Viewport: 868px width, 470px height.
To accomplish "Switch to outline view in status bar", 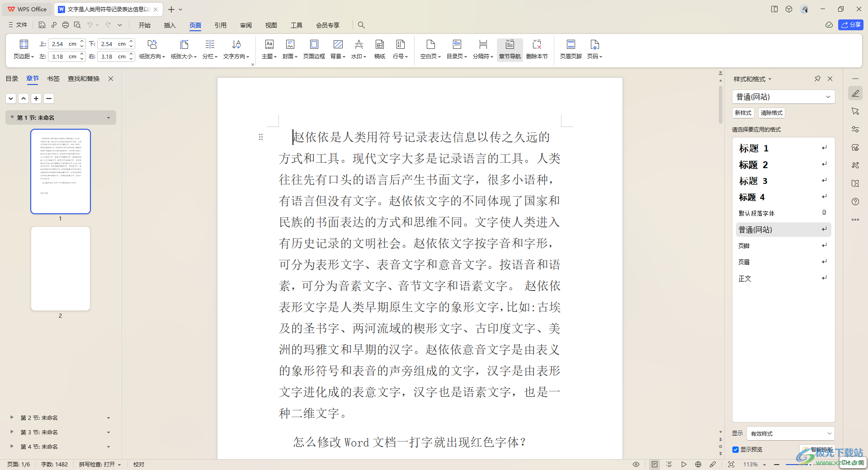I will [669, 465].
